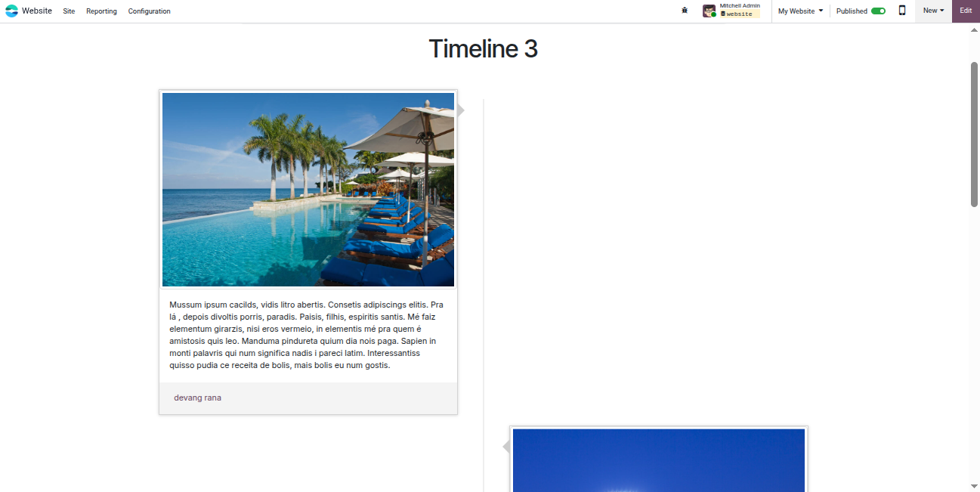Click the pool resort photo

308,190
